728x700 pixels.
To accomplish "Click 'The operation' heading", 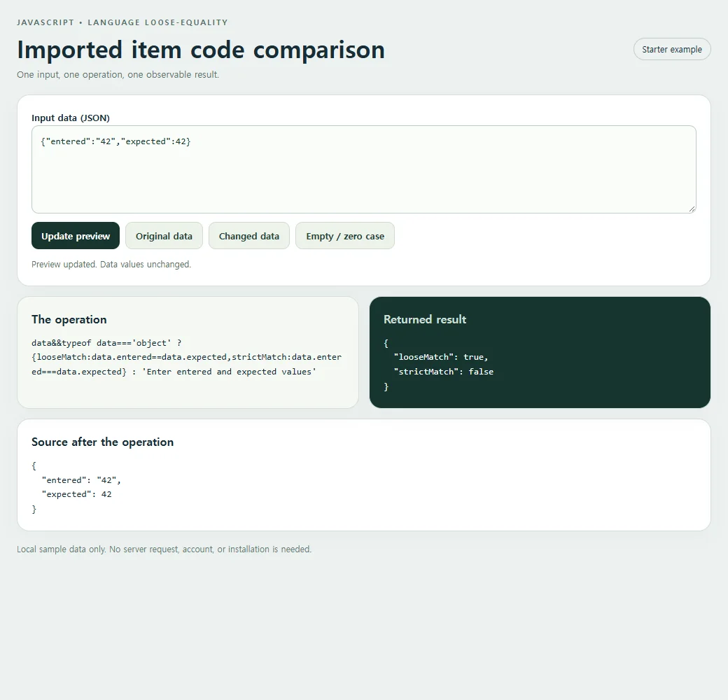I will [69, 319].
